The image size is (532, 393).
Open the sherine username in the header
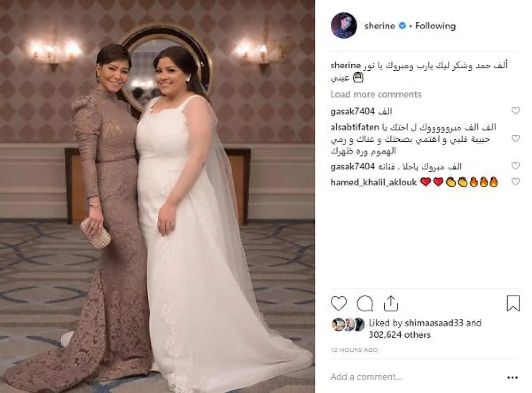click(379, 26)
